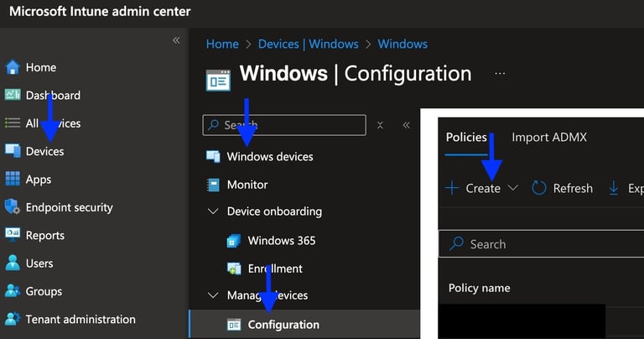Open Apps from the sidebar
The height and width of the screenshot is (339, 644).
click(39, 180)
